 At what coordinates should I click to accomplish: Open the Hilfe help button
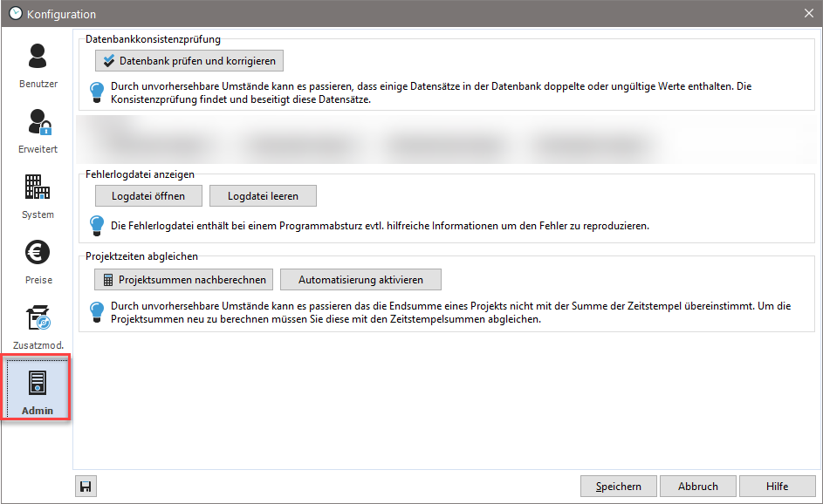tap(777, 487)
